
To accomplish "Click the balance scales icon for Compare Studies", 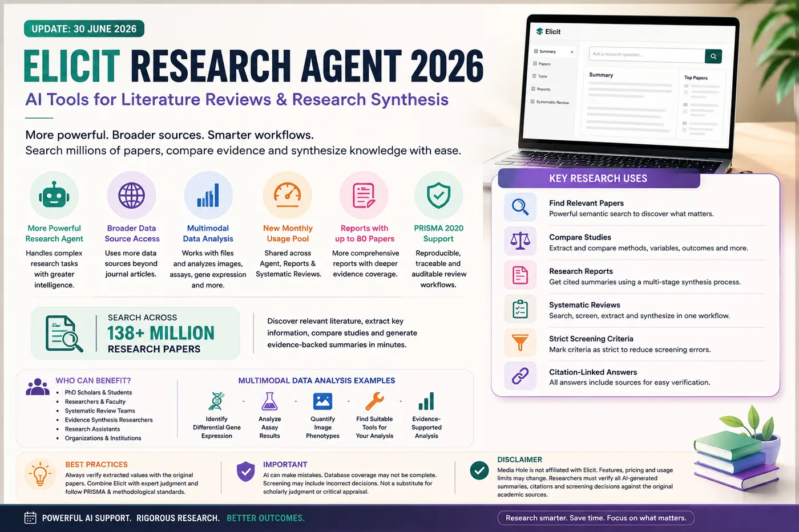I will (x=520, y=241).
